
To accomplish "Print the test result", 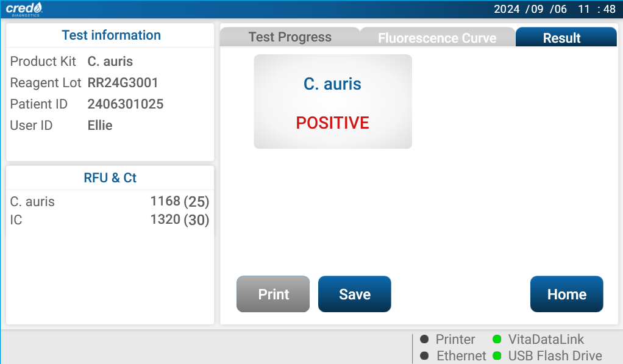I will (x=273, y=294).
